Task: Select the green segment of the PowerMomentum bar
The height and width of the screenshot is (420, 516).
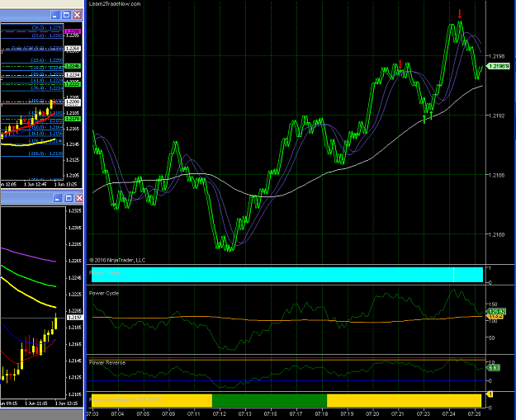Action: (x=269, y=400)
